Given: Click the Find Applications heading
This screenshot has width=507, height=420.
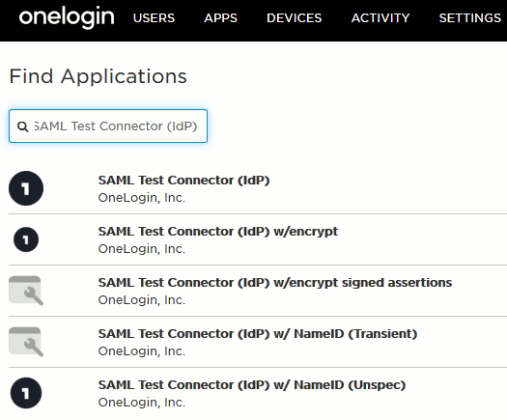Looking at the screenshot, I should tap(98, 77).
